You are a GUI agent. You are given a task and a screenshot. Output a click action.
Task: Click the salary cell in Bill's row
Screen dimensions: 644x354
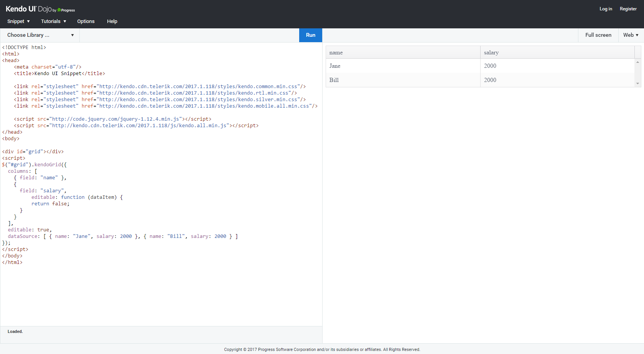(557, 80)
